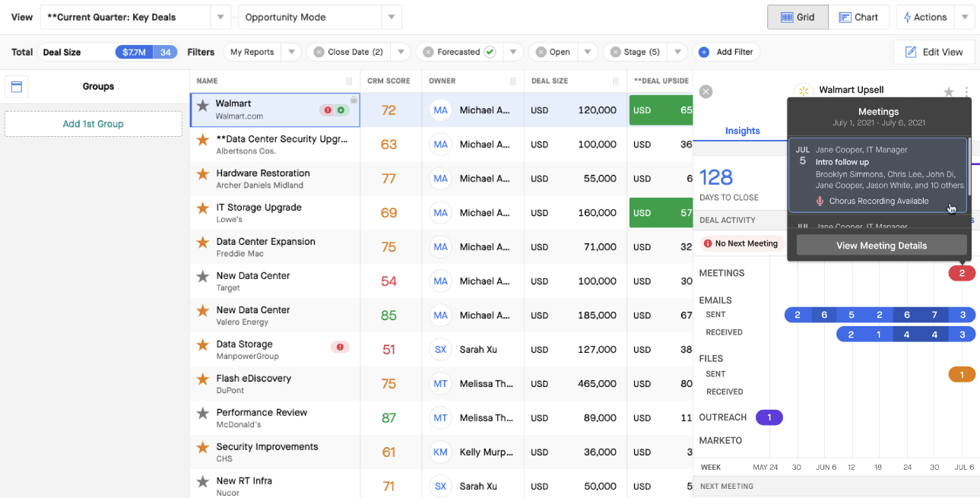Click the SX avatar on Data Storage row
The height and width of the screenshot is (498, 980).
(440, 350)
